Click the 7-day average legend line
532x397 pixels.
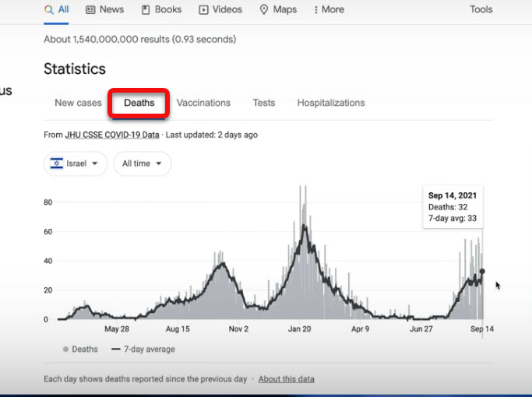[x=116, y=350]
